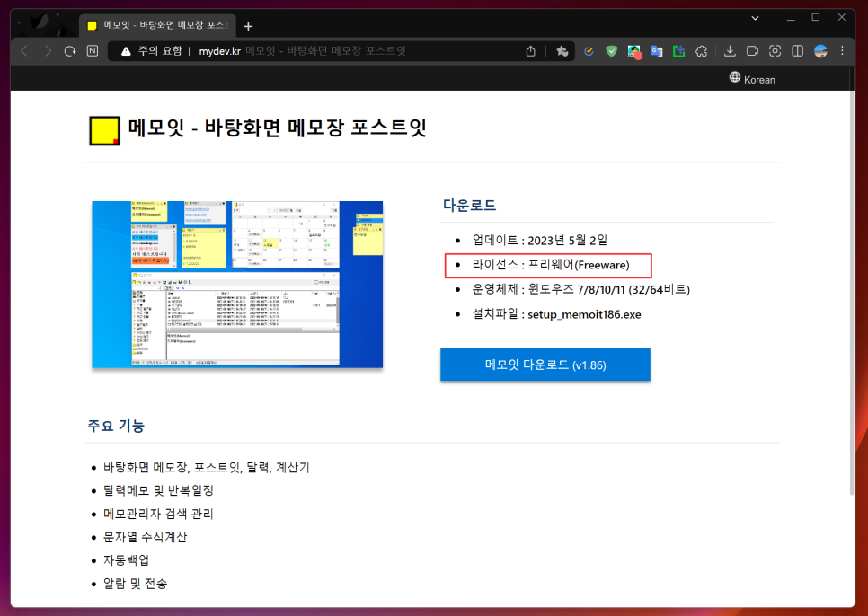Click the text 업데이트 : 2023년 5월 2일
Image resolution: width=868 pixels, height=616 pixels.
pos(540,240)
